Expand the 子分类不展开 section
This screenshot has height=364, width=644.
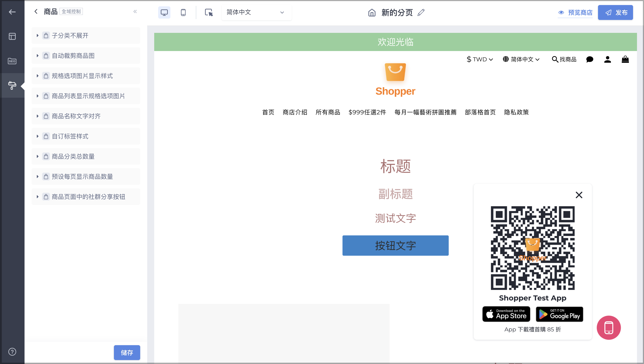coord(86,35)
